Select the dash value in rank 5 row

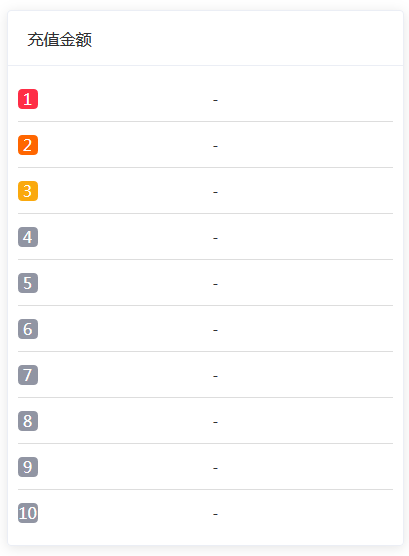[x=215, y=284]
